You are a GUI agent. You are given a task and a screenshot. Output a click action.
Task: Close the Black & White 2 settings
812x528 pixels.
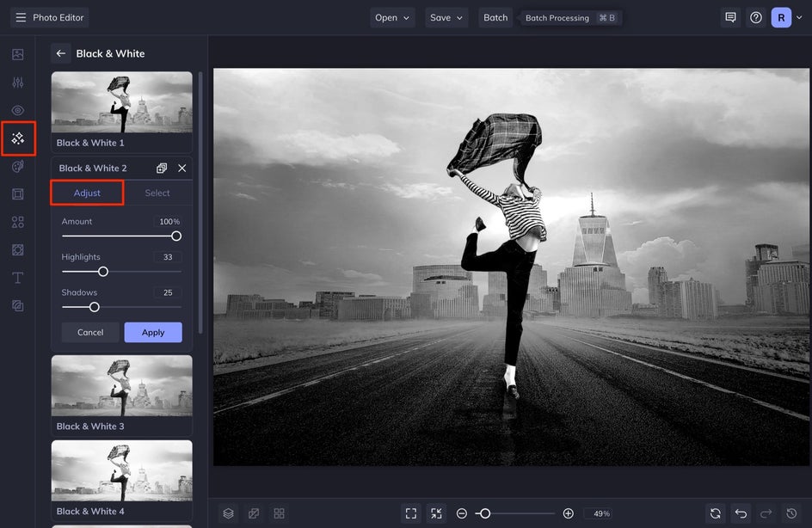click(x=181, y=169)
